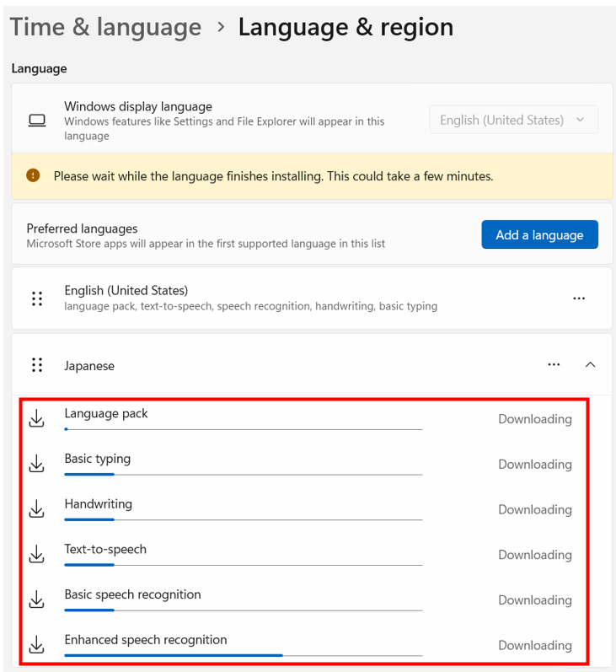Click the Japanese language row title
The width and height of the screenshot is (616, 672).
pyautogui.click(x=89, y=366)
